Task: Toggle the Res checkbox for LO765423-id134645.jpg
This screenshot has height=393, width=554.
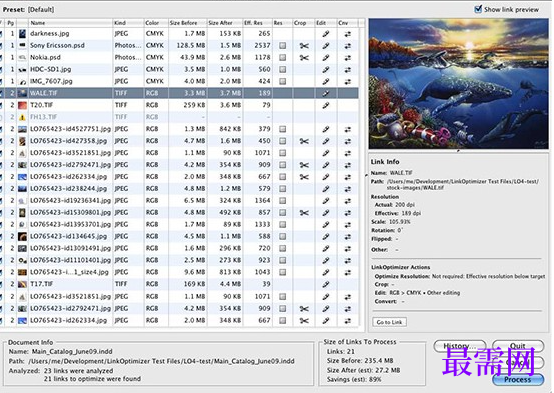Action: point(283,236)
